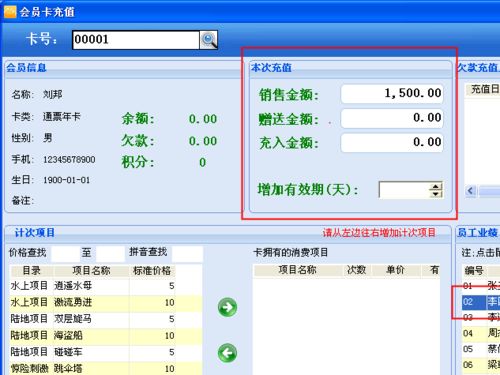Click 项目名称 header in card items table
Image resolution: width=500 pixels, height=375 pixels.
pos(298,270)
